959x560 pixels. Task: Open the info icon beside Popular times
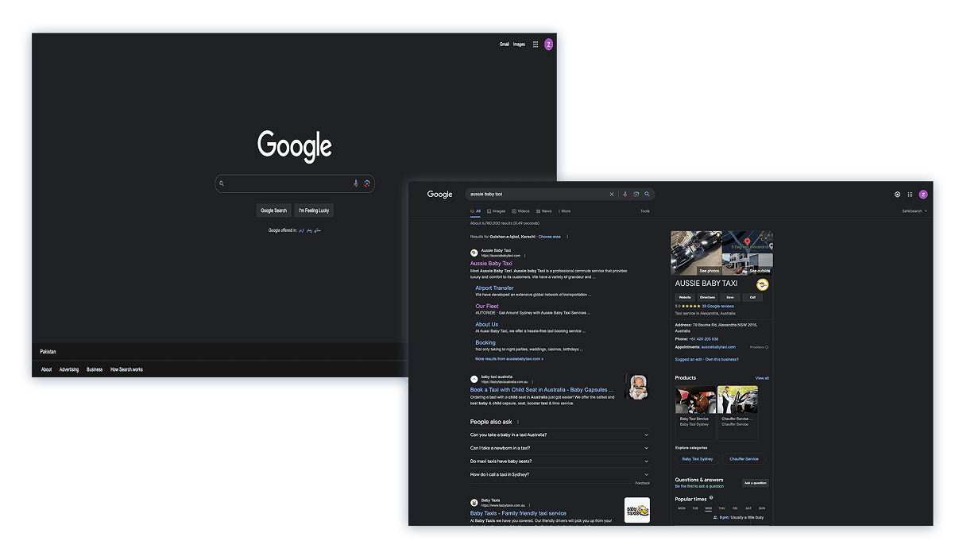(711, 498)
